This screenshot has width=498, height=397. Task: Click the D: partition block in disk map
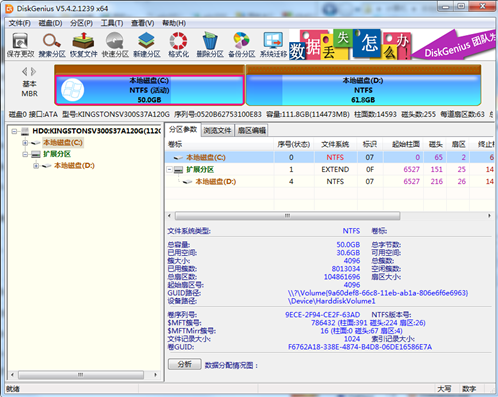point(363,90)
